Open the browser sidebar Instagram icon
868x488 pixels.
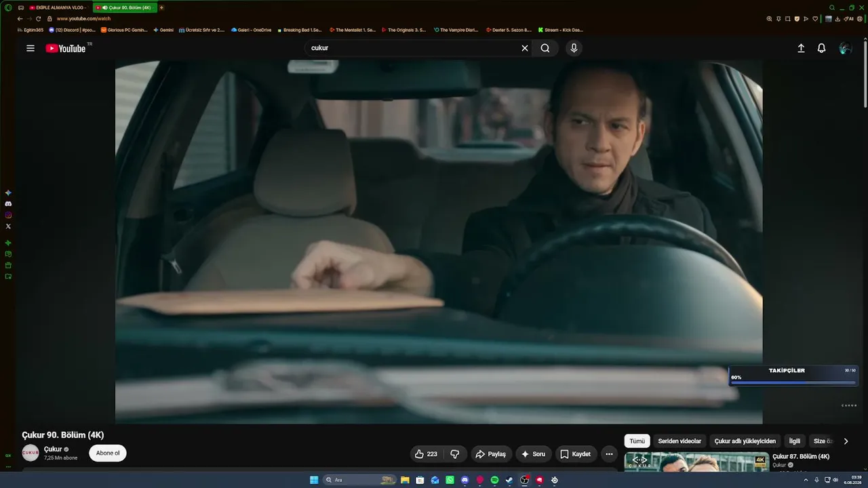click(x=8, y=215)
